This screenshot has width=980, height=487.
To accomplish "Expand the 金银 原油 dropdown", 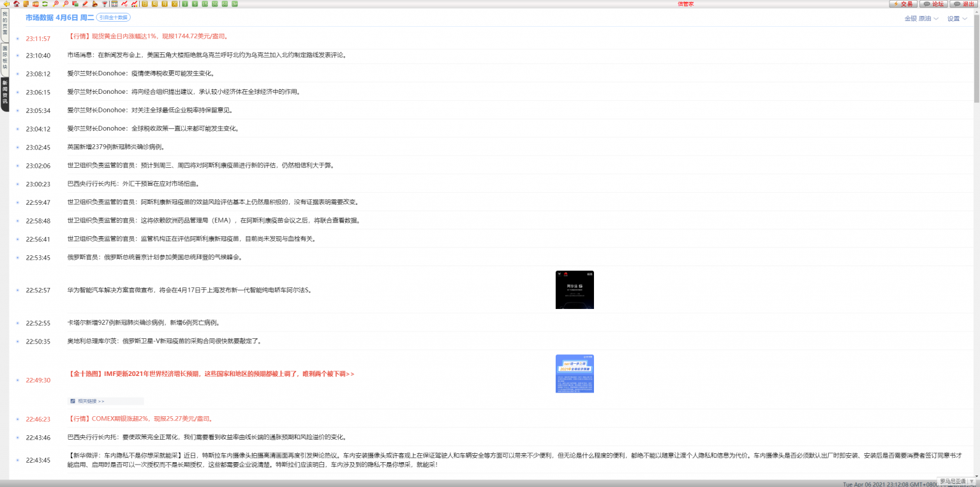I will [x=921, y=19].
